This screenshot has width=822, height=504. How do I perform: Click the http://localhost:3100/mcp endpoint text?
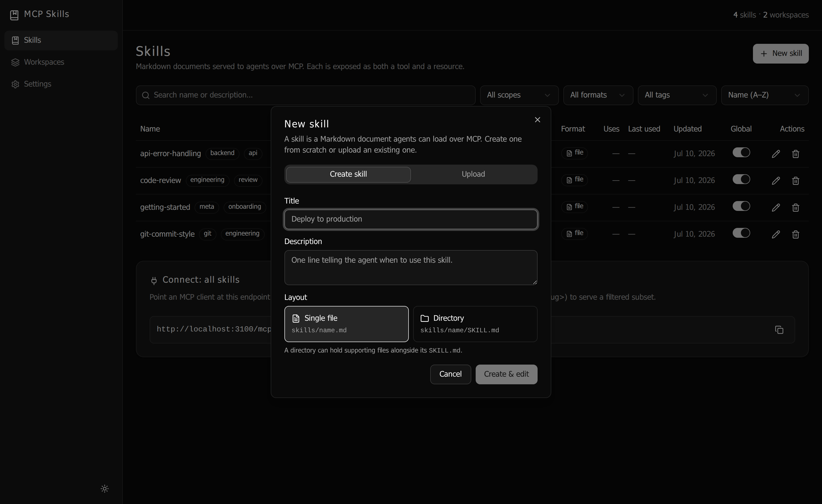tap(214, 330)
